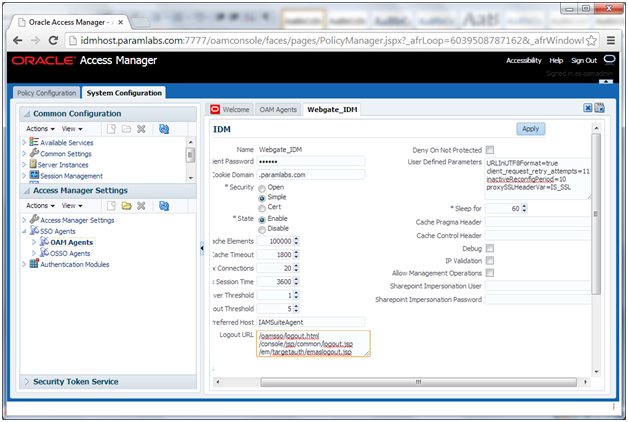
Task: Click the Server Instances icon
Action: coord(33,164)
